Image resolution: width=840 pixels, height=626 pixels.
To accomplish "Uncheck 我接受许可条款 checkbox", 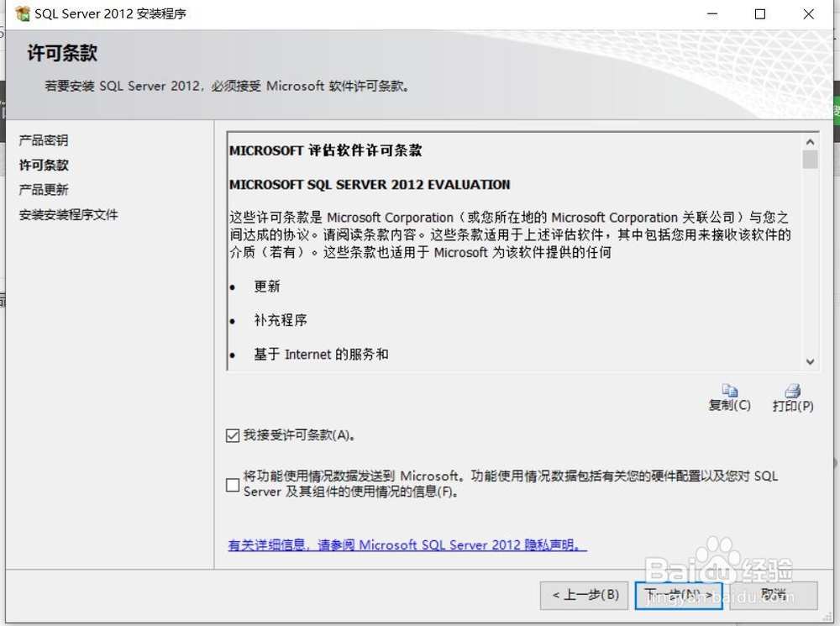I will [x=233, y=435].
